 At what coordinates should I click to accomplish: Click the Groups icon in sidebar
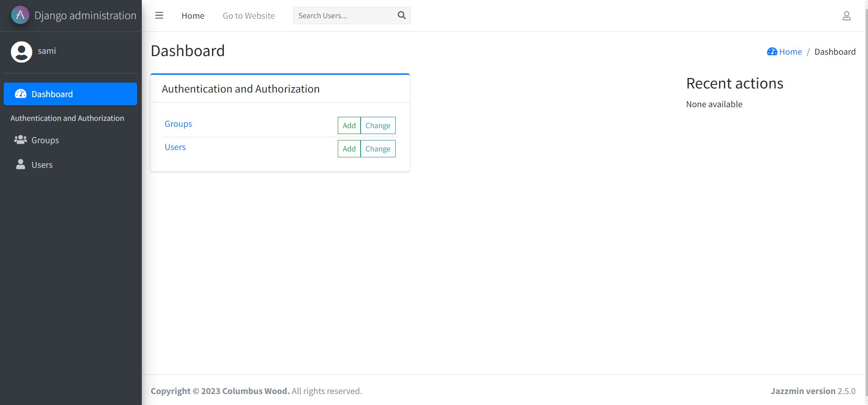pyautogui.click(x=21, y=140)
